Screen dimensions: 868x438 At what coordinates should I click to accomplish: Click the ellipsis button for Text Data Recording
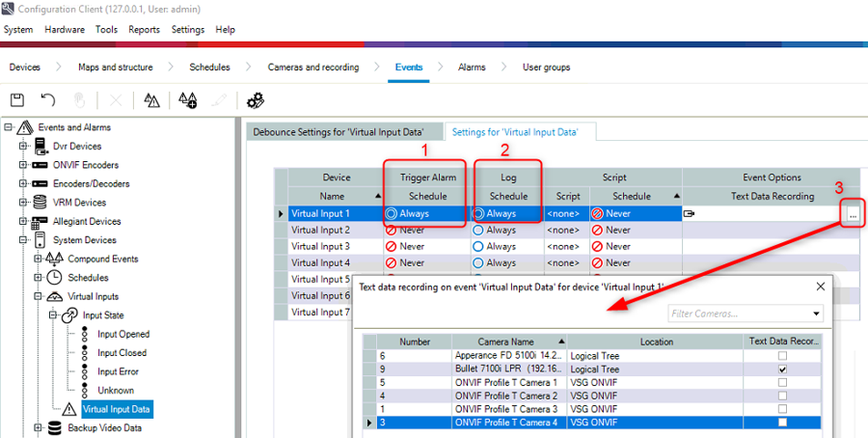click(854, 214)
